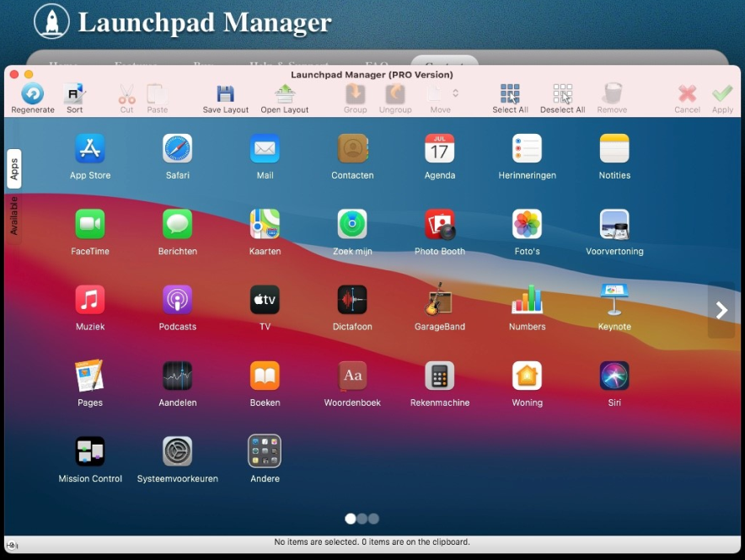Apply changes with the green checkmark
The height and width of the screenshot is (560, 745).
click(x=722, y=93)
